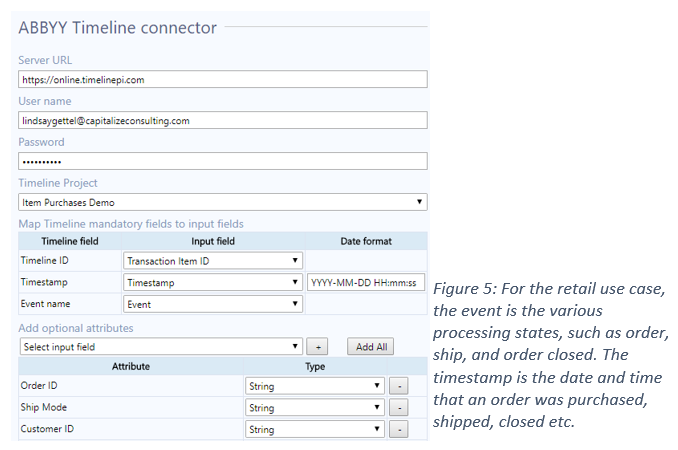This screenshot has width=678, height=450.
Task: Click the Server URL input field
Action: coord(222,79)
